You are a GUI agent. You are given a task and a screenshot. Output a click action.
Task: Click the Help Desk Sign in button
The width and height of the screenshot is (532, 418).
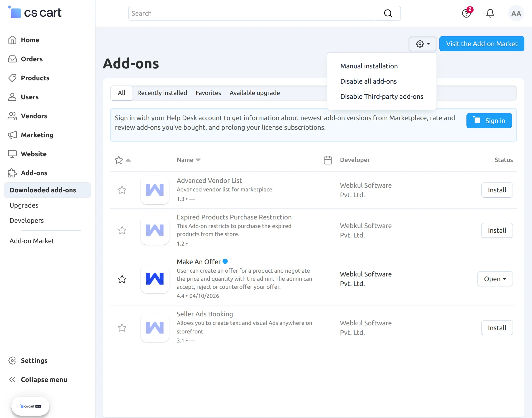pyautogui.click(x=489, y=121)
